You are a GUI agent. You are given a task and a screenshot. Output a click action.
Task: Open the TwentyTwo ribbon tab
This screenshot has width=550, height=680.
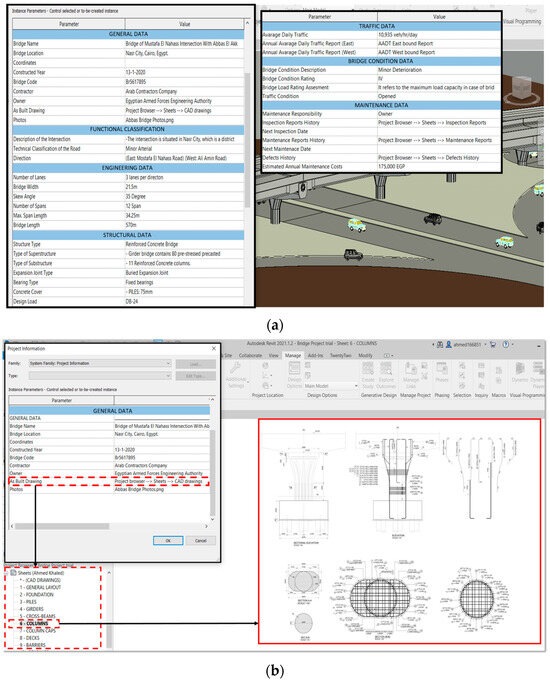341,355
